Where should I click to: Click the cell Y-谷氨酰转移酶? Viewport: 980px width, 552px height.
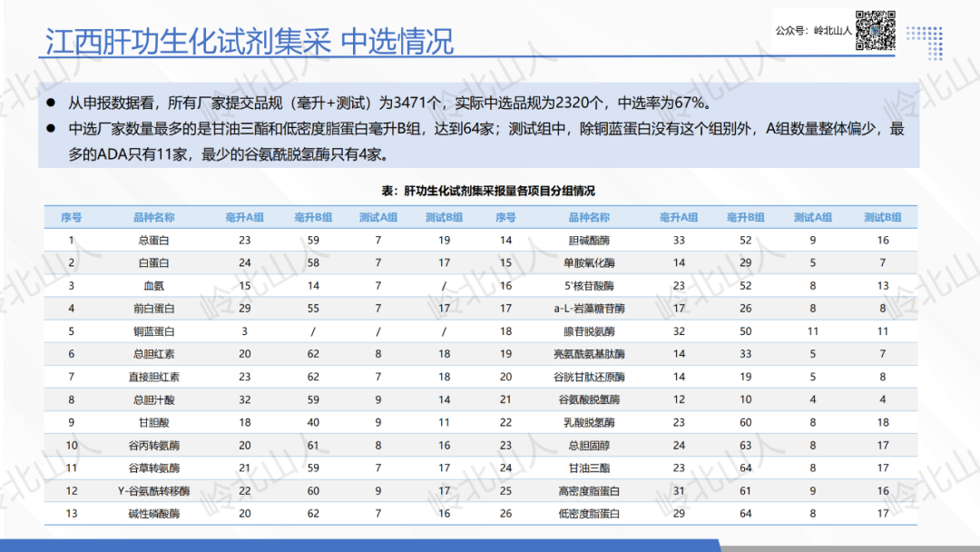point(153,491)
